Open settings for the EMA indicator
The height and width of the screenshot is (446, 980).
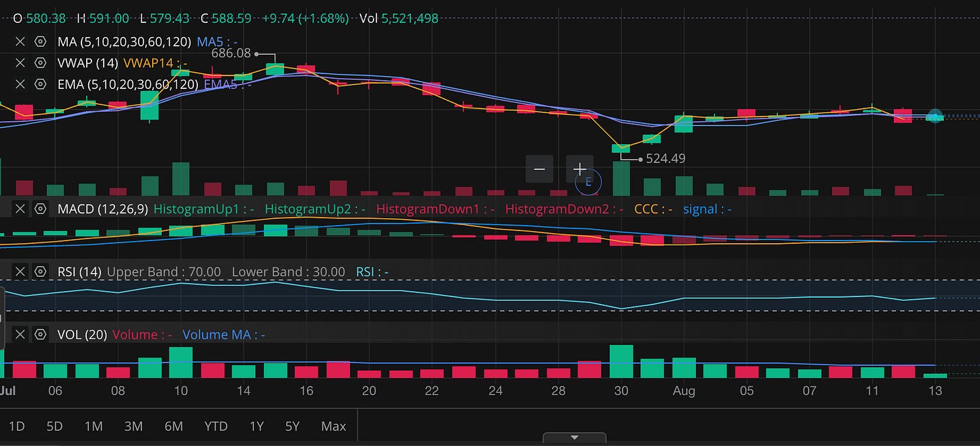click(40, 84)
